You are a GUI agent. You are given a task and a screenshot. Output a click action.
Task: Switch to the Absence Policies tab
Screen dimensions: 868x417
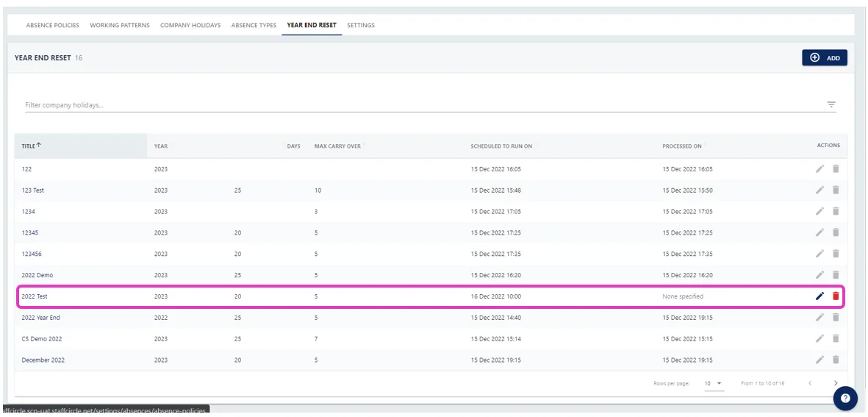coord(53,25)
